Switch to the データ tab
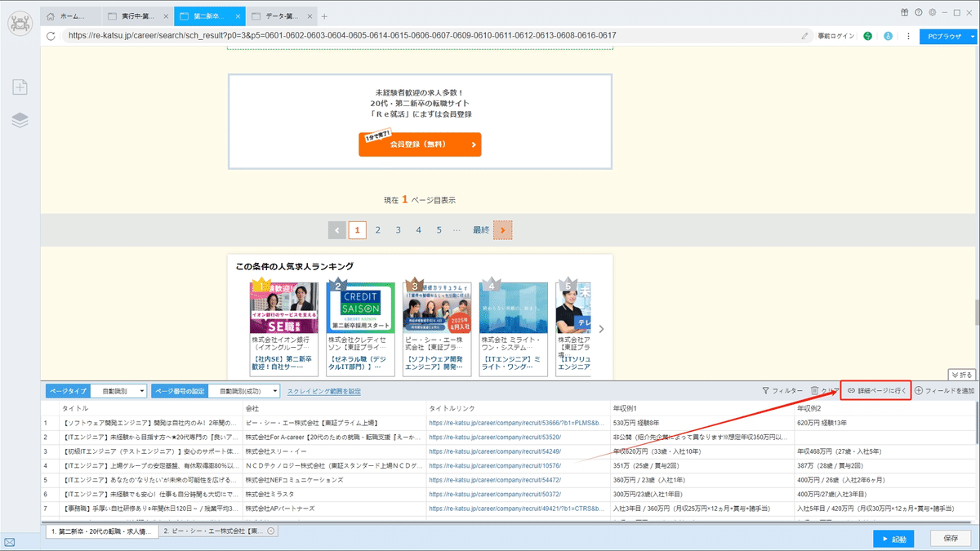Screen dimensions: 980x551 point(283,16)
